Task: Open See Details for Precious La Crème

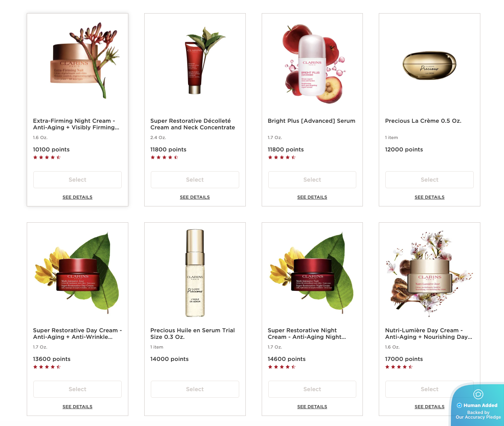Action: click(430, 197)
